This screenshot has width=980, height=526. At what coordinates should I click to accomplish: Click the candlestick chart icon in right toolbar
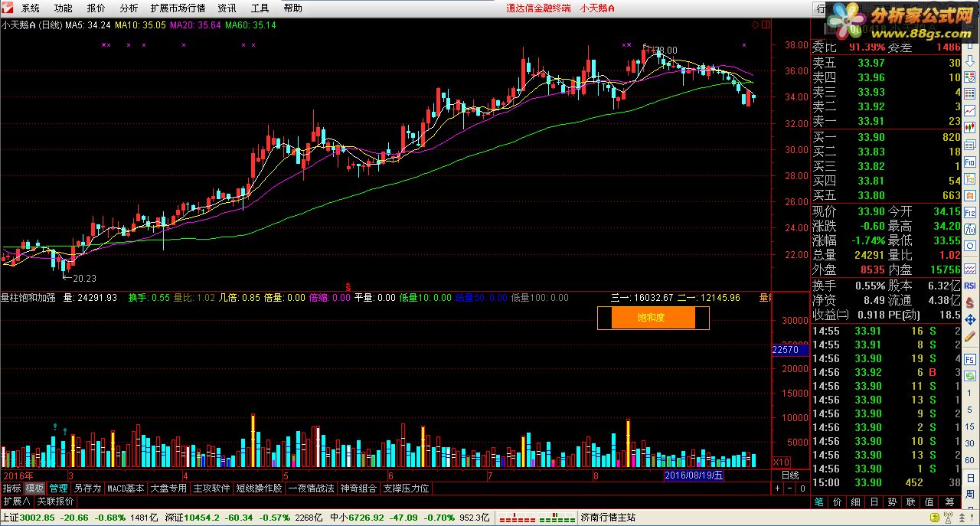pyautogui.click(x=970, y=126)
